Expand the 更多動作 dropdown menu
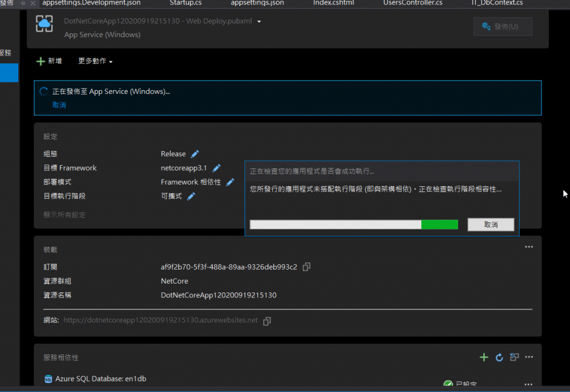The image size is (570, 392). 95,61
